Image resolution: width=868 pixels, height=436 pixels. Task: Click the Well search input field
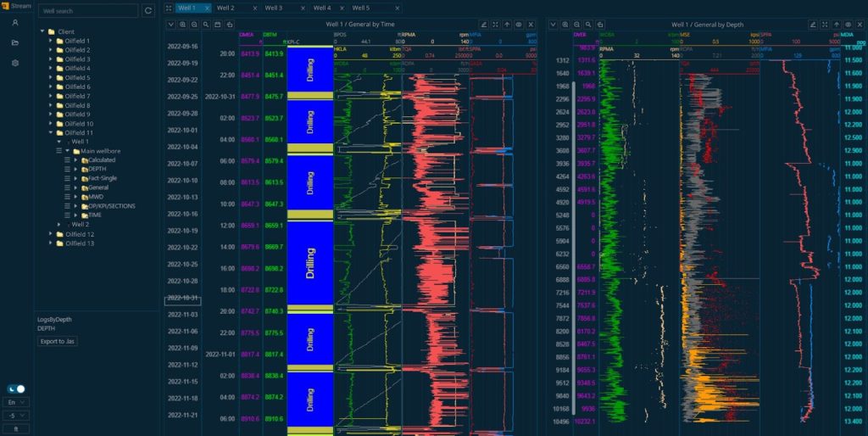(x=88, y=10)
